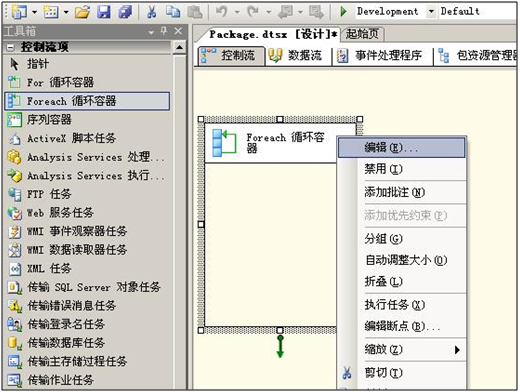Open the Development configuration dropdown
Image resolution: width=520 pixels, height=392 pixels.
[431, 12]
